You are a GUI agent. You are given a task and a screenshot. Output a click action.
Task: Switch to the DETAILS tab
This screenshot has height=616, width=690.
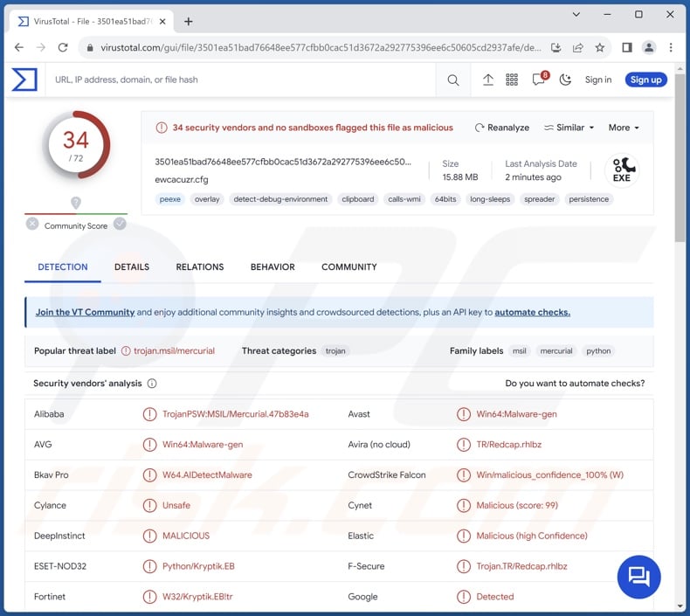[132, 267]
